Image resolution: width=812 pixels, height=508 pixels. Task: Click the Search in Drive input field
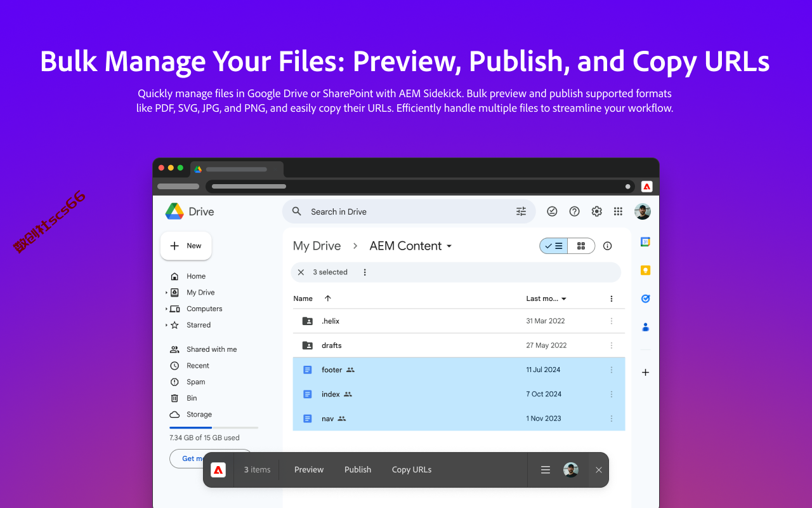[x=409, y=211]
